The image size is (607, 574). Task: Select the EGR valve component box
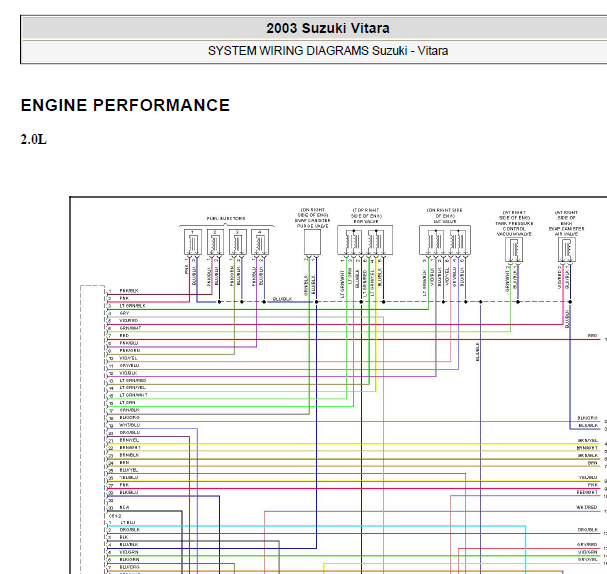(365, 240)
